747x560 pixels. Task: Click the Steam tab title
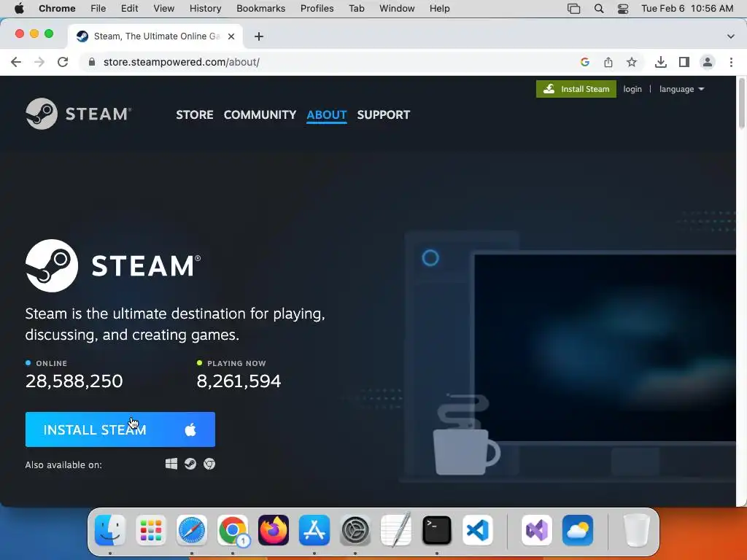pos(157,36)
